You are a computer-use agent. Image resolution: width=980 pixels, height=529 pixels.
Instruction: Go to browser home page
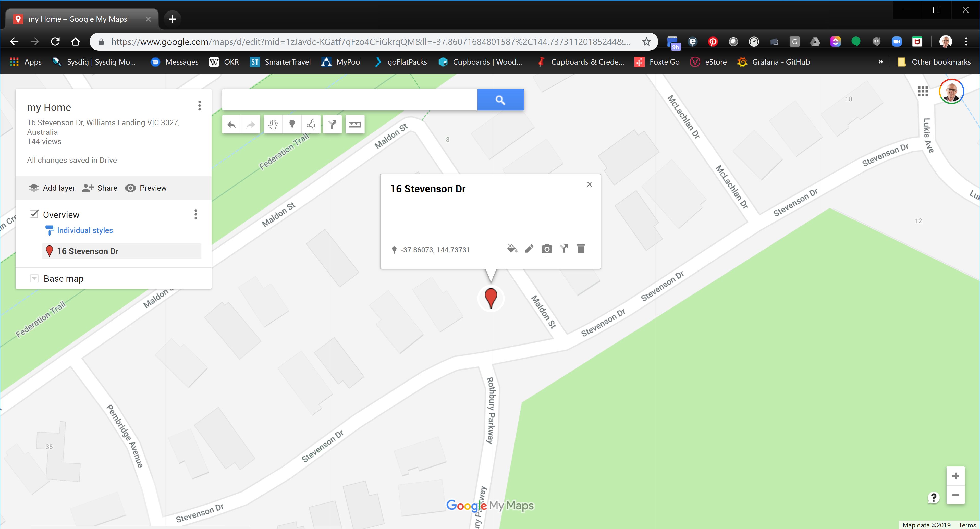75,41
